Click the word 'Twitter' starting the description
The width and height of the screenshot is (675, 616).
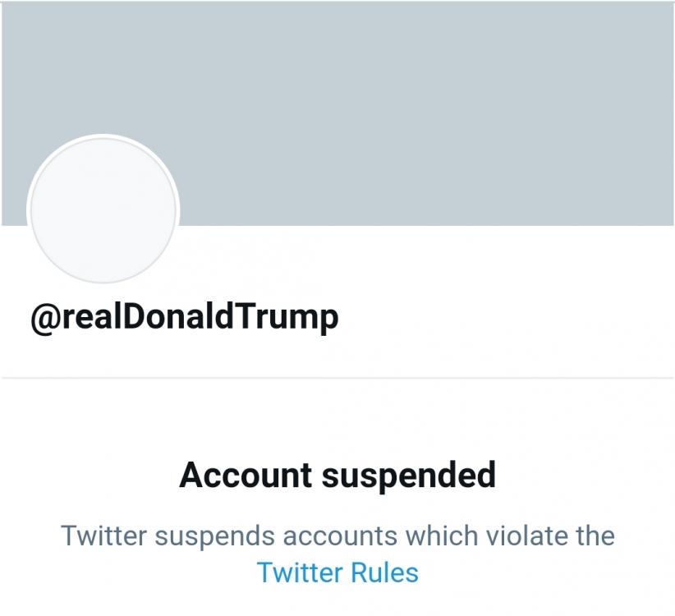(103, 536)
